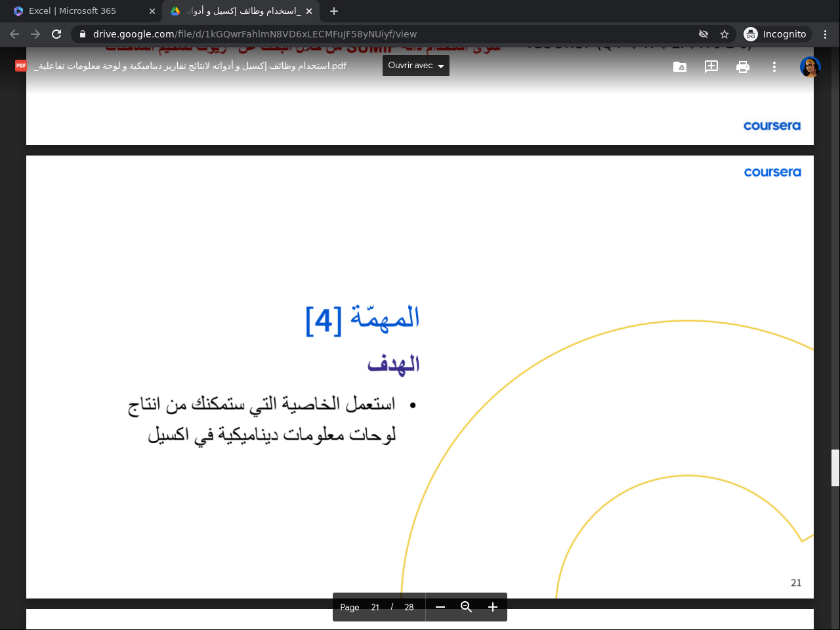The height and width of the screenshot is (630, 840).
Task: Print the PDF document
Action: (x=743, y=67)
